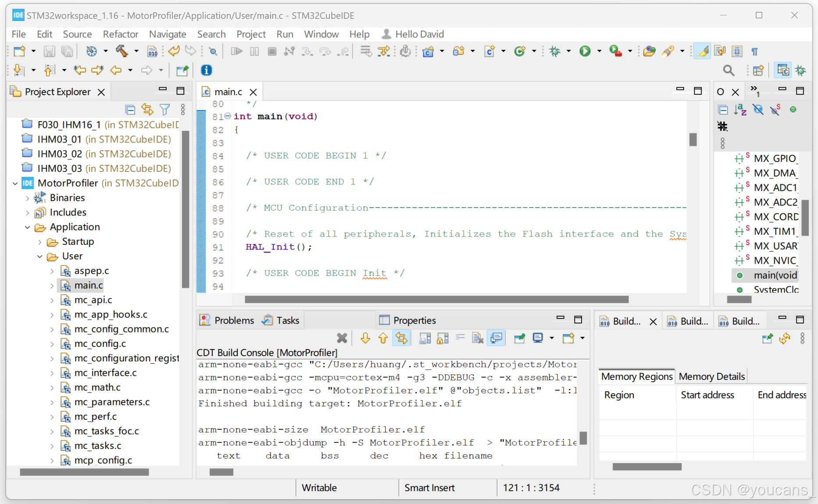Screen dimensions: 818x504
Task: Open the Open Perspective icon
Action: (x=758, y=70)
